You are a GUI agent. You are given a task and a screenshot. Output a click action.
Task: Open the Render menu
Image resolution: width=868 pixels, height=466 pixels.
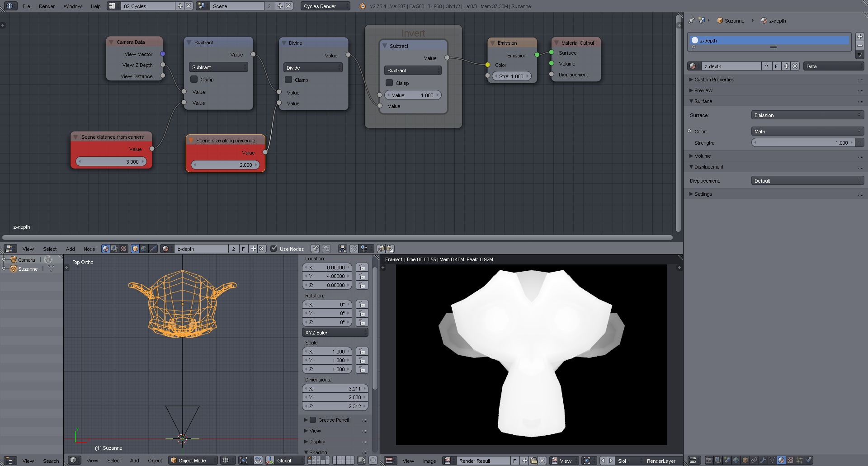[47, 6]
